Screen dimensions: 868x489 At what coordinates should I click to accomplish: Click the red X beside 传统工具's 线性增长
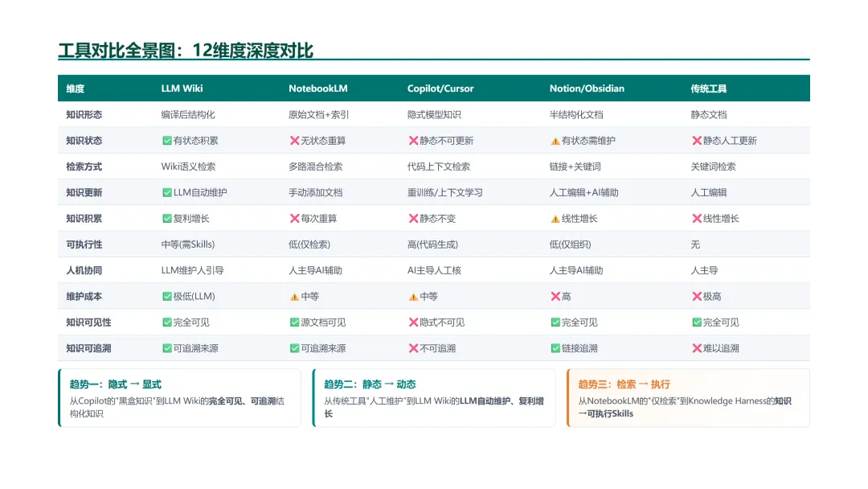pos(697,219)
